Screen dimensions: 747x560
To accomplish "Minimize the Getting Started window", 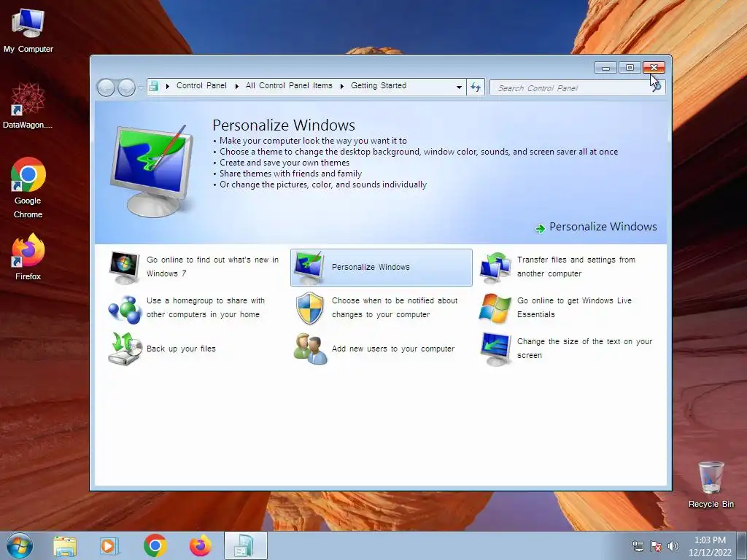I will pyautogui.click(x=605, y=68).
